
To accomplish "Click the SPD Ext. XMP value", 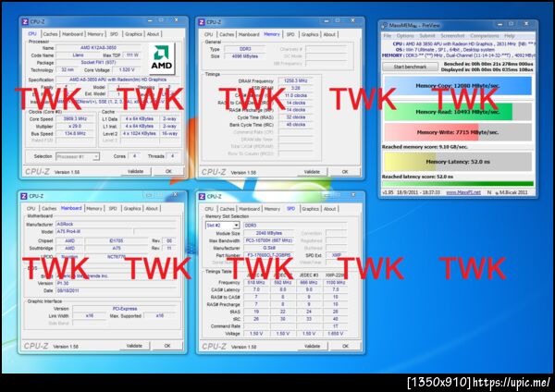I will coord(337,255).
